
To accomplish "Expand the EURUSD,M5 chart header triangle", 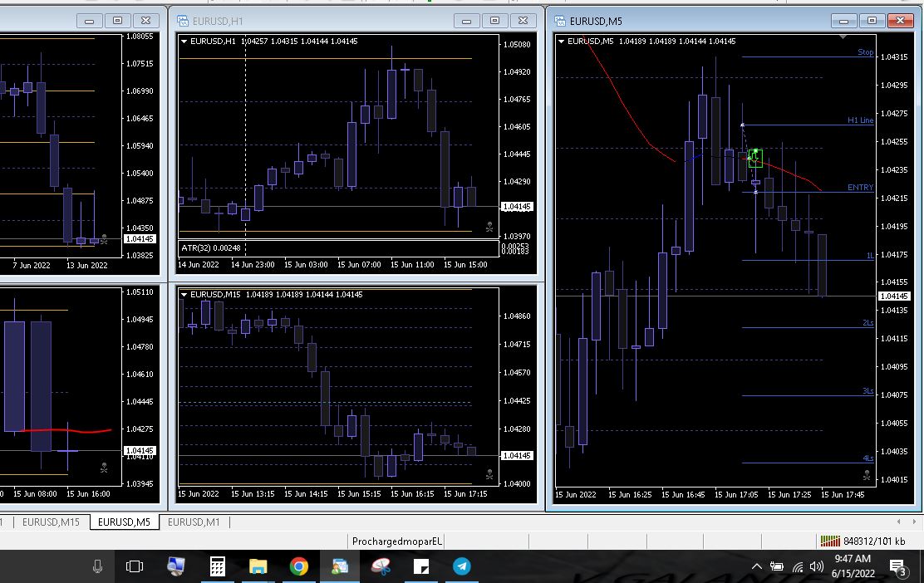I will pos(561,42).
